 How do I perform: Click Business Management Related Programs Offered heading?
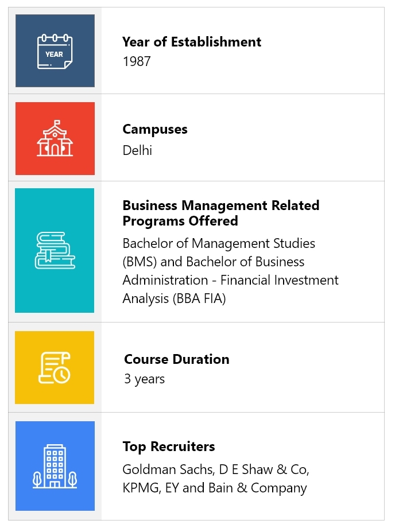221,213
